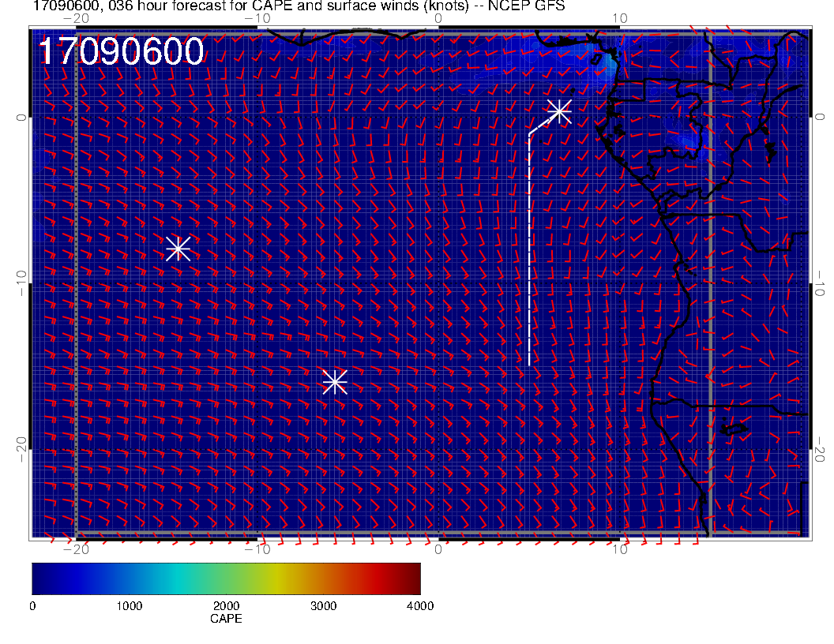Click the CAPE color bar gradient
The height and width of the screenshot is (644, 834).
click(226, 578)
